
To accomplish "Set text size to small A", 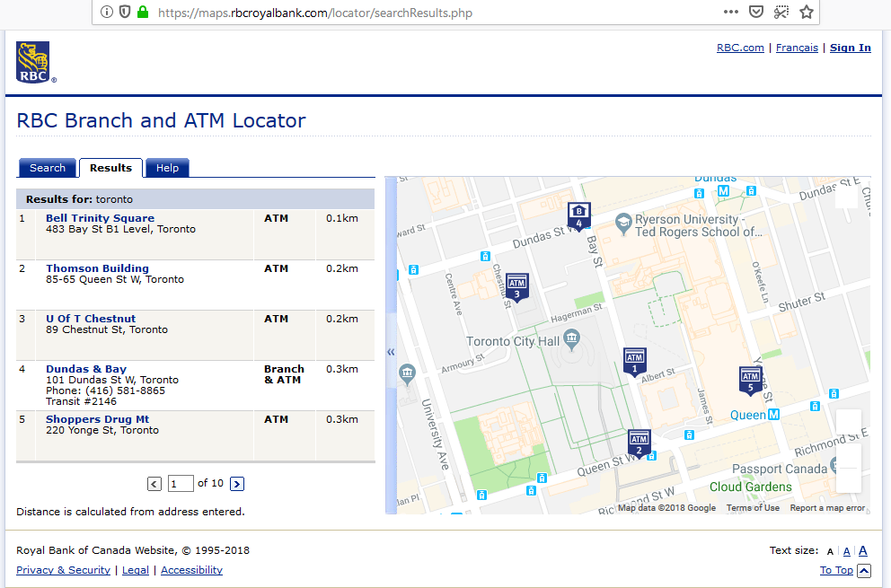I will click(830, 551).
